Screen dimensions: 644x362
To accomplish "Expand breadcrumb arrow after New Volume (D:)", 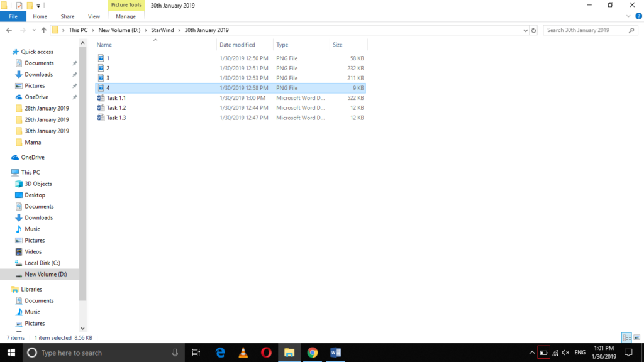I will click(x=145, y=30).
